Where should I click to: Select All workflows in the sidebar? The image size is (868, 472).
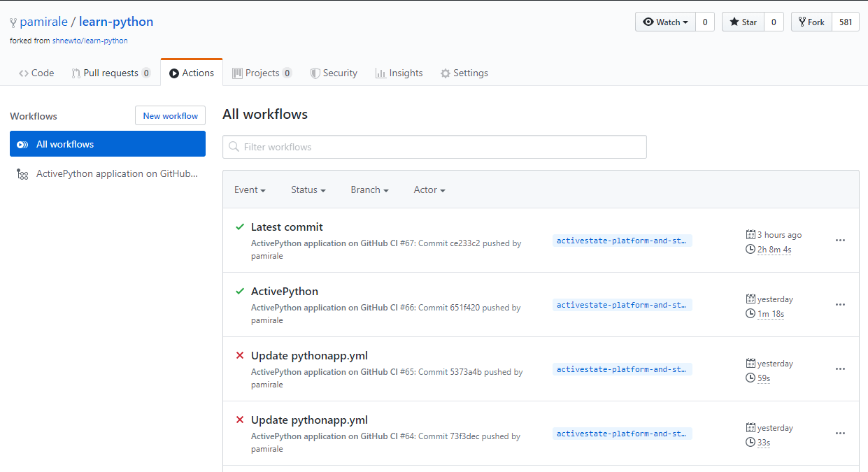pyautogui.click(x=108, y=144)
